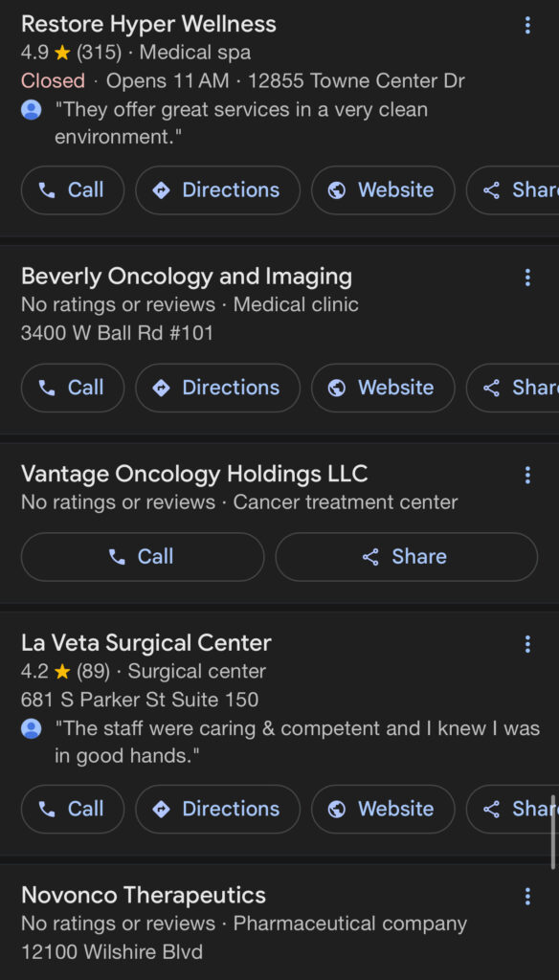Call Beverly Oncology and Imaging
The image size is (559, 980).
click(73, 388)
